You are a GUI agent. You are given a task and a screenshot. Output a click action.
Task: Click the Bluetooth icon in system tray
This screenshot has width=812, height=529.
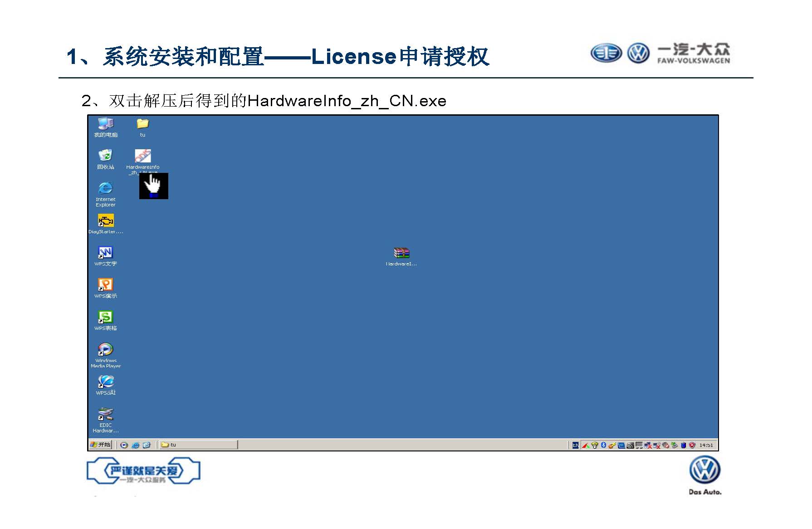pyautogui.click(x=603, y=445)
